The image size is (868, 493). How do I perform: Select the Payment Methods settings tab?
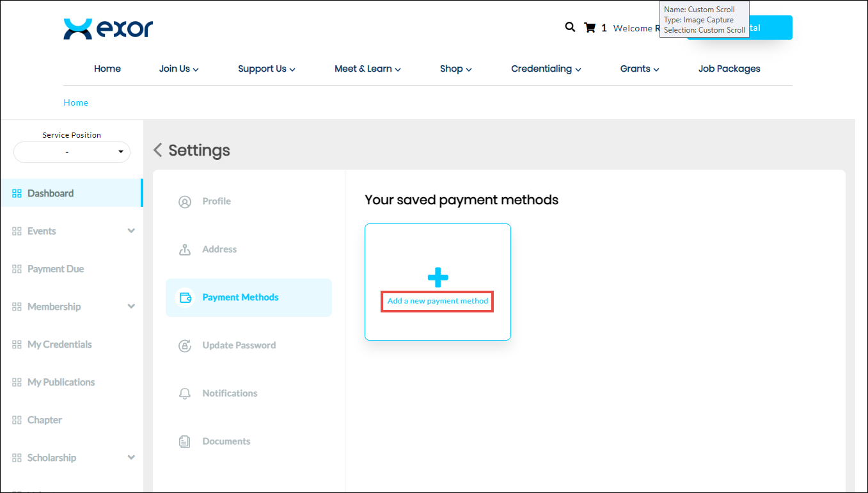click(x=240, y=298)
